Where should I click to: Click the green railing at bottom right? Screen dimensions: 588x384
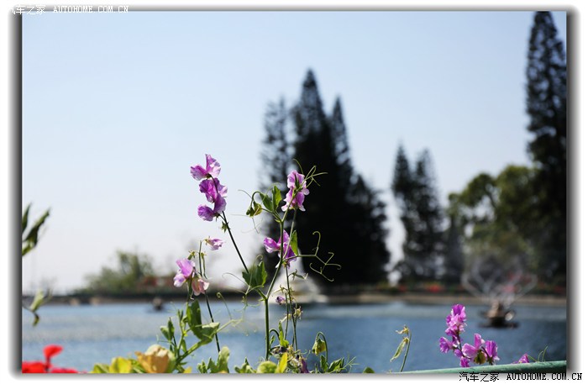[504, 367]
